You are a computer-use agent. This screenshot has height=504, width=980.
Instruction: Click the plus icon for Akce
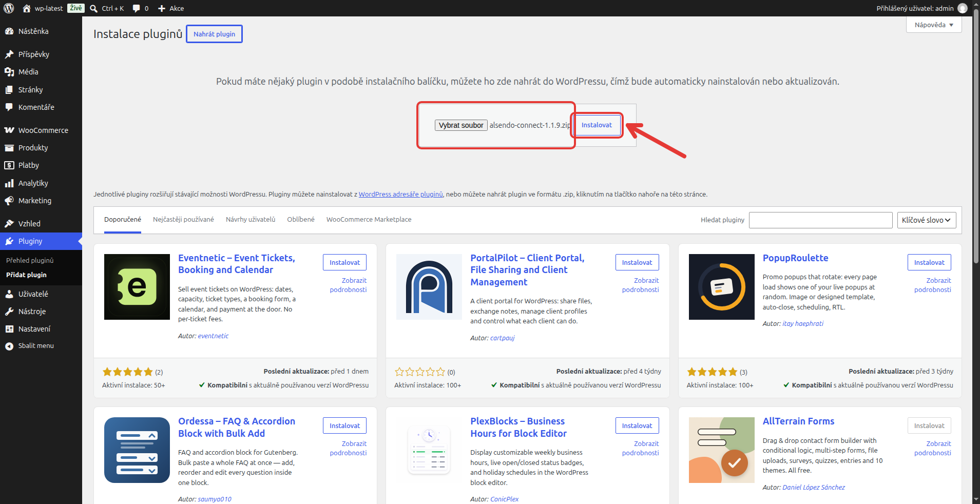coord(162,8)
